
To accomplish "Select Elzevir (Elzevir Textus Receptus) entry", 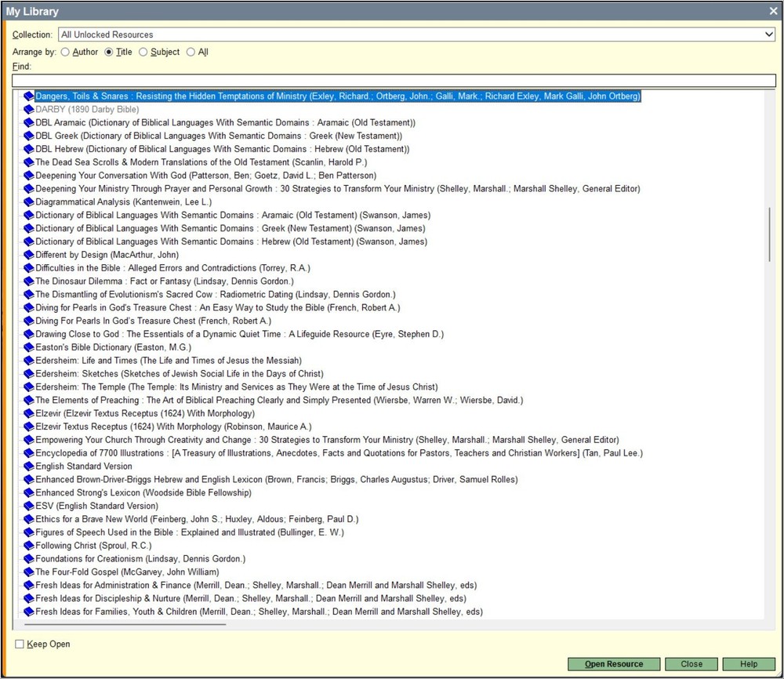I will [145, 413].
